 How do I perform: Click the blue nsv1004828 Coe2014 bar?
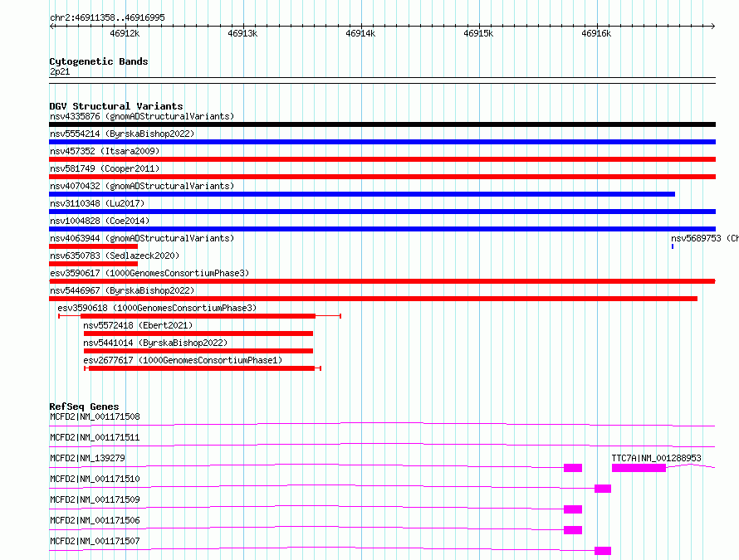click(382, 229)
